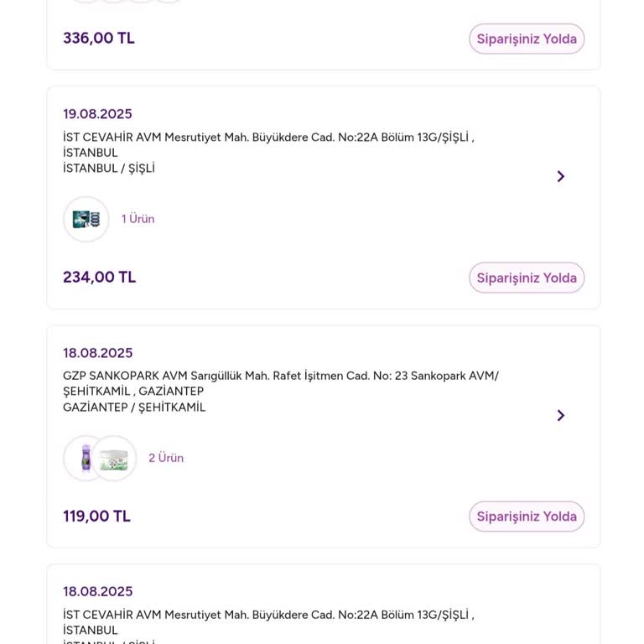The width and height of the screenshot is (644, 644).
Task: Click Siparişiniz Yolda on 234,00 TL order
Action: (527, 278)
